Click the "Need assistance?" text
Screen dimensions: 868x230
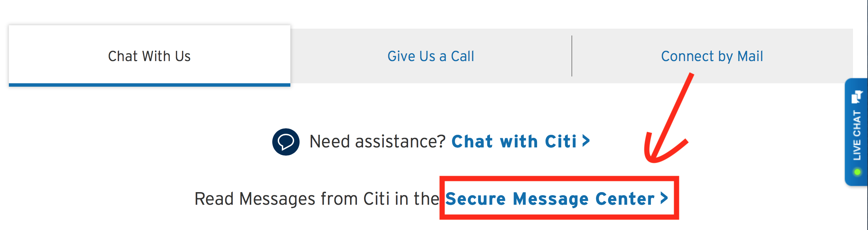[x=377, y=142]
